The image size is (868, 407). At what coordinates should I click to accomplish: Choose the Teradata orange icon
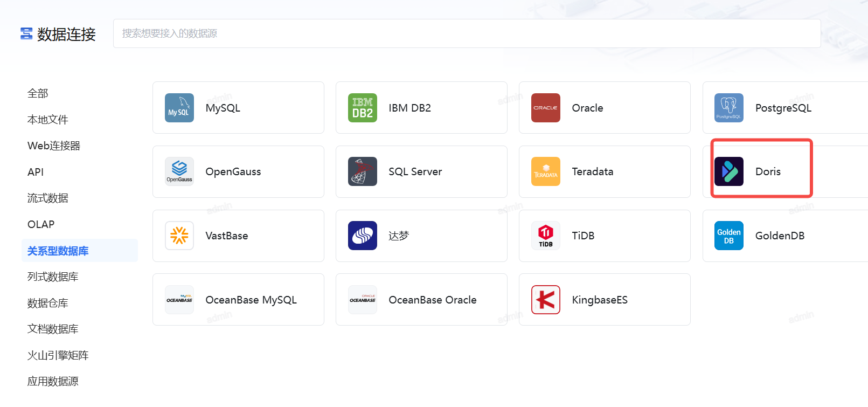click(546, 171)
